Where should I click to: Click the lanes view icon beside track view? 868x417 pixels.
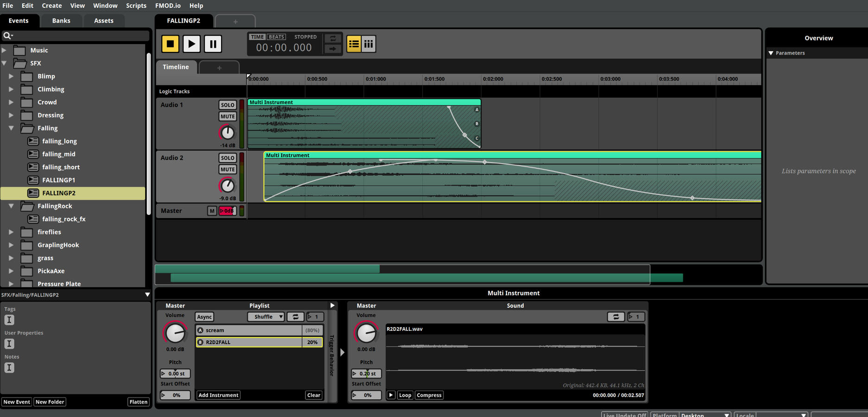tap(368, 44)
